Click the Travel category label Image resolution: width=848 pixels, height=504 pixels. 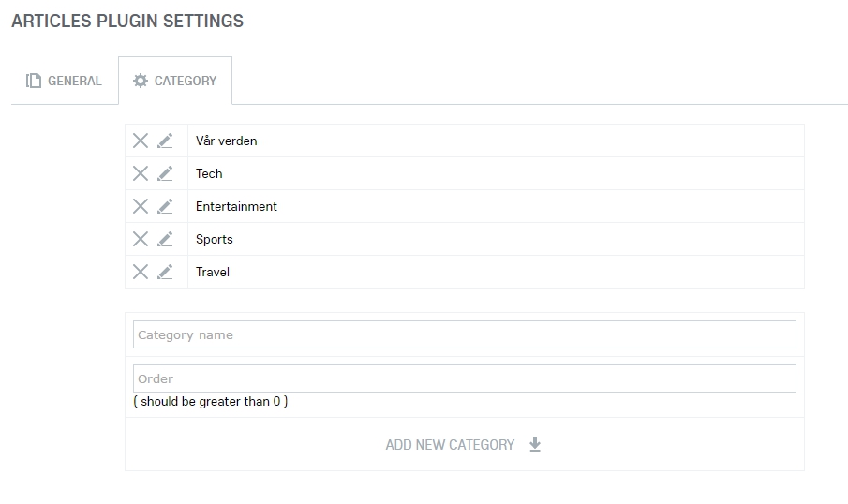[213, 272]
